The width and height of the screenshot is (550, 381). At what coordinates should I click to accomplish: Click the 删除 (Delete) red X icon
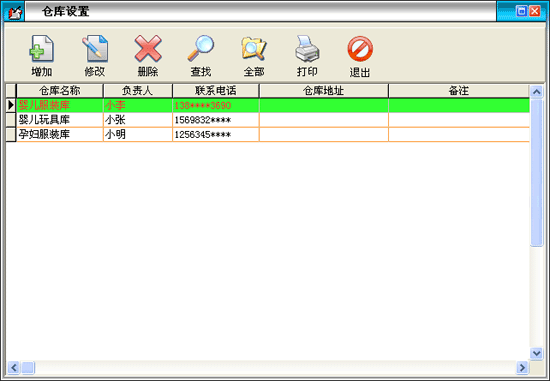(x=148, y=49)
